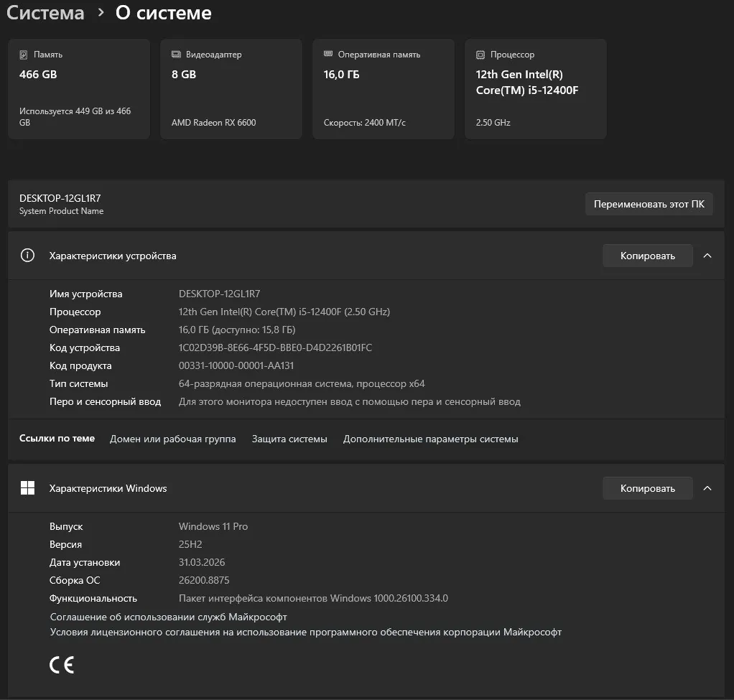Go back to Система breadcrumb
The height and width of the screenshot is (700, 734).
click(x=45, y=13)
